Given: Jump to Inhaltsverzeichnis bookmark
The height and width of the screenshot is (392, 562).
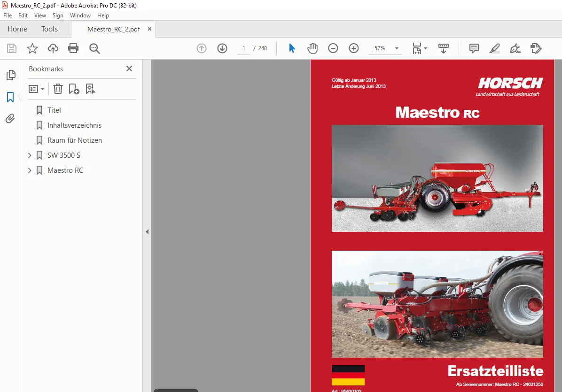Looking at the screenshot, I should [75, 125].
